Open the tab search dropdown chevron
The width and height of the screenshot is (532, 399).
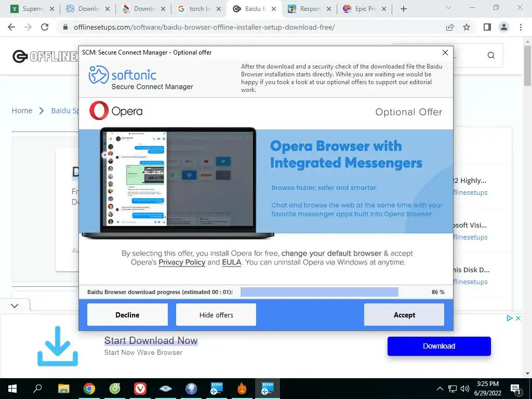(448, 7)
